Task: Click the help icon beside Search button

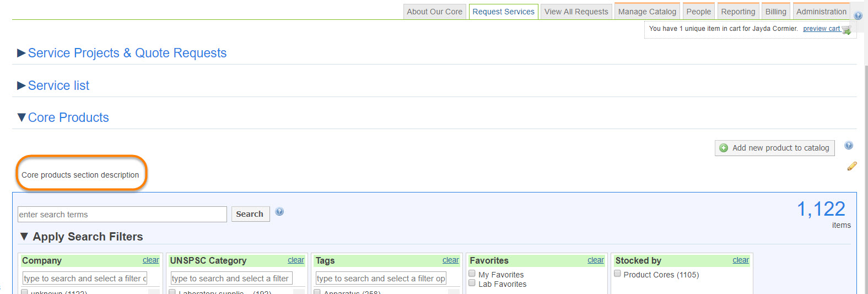Action: [279, 212]
